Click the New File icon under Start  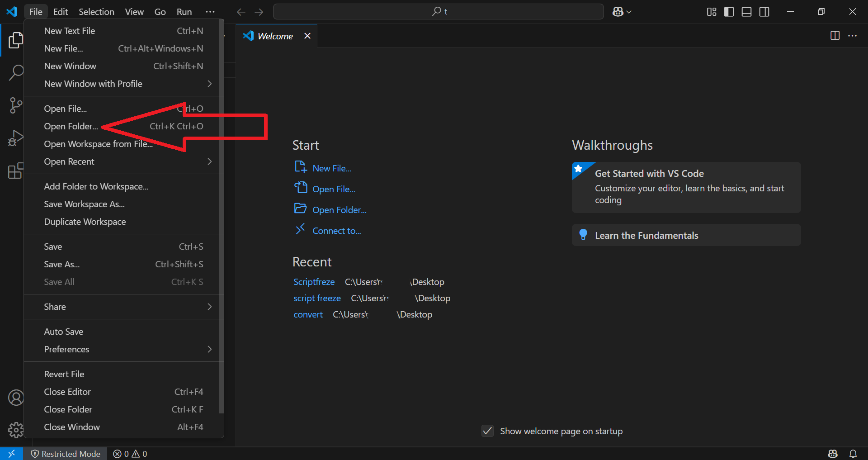[x=301, y=167]
